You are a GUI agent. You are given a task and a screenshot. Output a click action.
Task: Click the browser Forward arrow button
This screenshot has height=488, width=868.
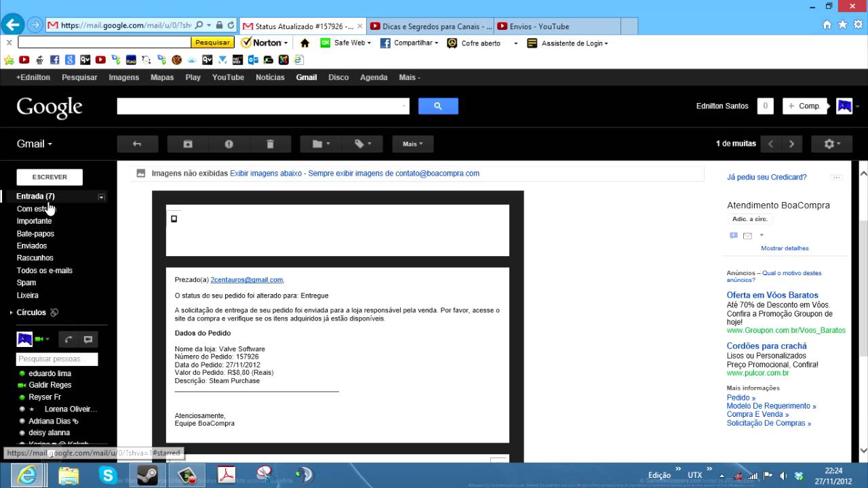[35, 26]
